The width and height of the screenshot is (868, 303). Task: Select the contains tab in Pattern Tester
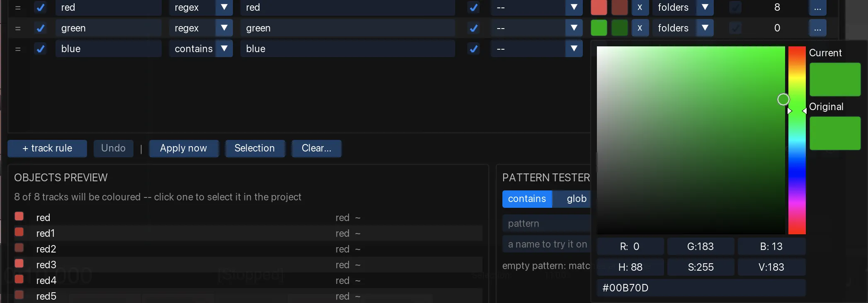(527, 199)
